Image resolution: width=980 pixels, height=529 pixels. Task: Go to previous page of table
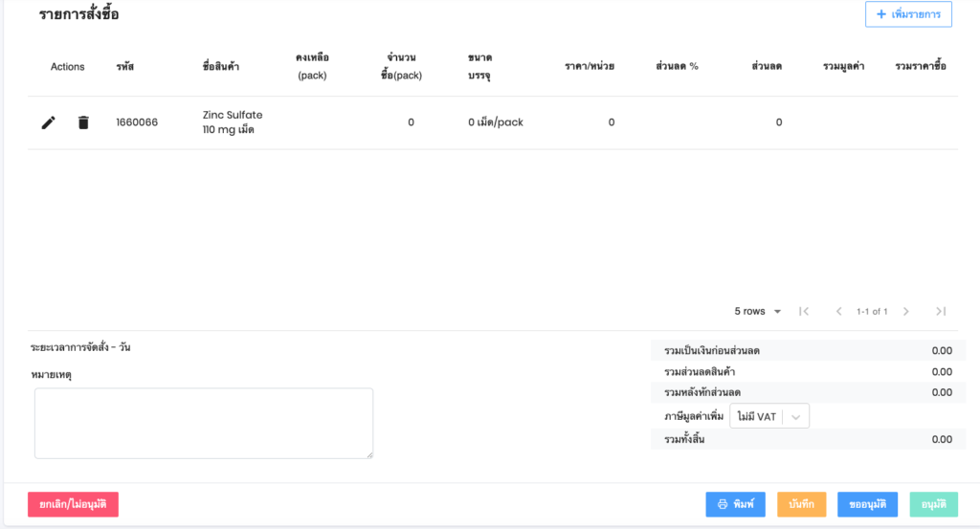tap(838, 311)
